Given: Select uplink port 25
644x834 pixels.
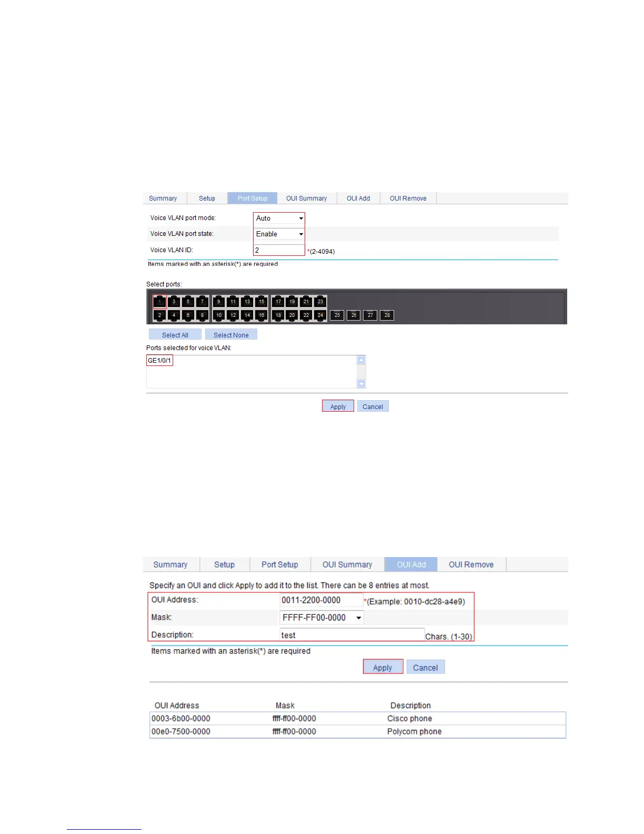Looking at the screenshot, I should (x=337, y=315).
